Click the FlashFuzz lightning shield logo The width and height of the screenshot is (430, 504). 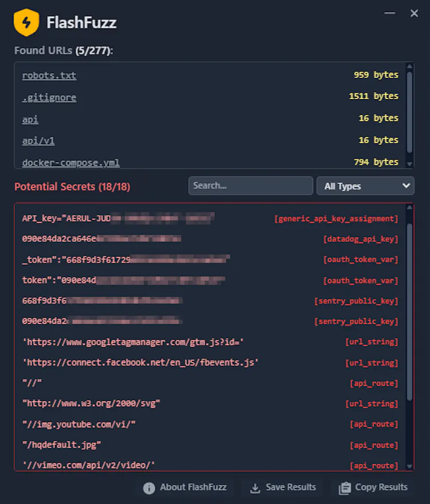click(26, 22)
